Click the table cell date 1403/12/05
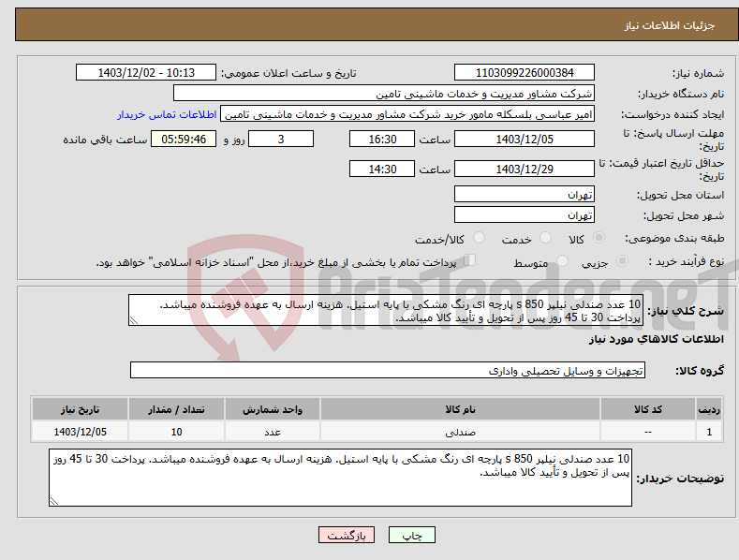This screenshot has height=560, width=739. [80, 432]
